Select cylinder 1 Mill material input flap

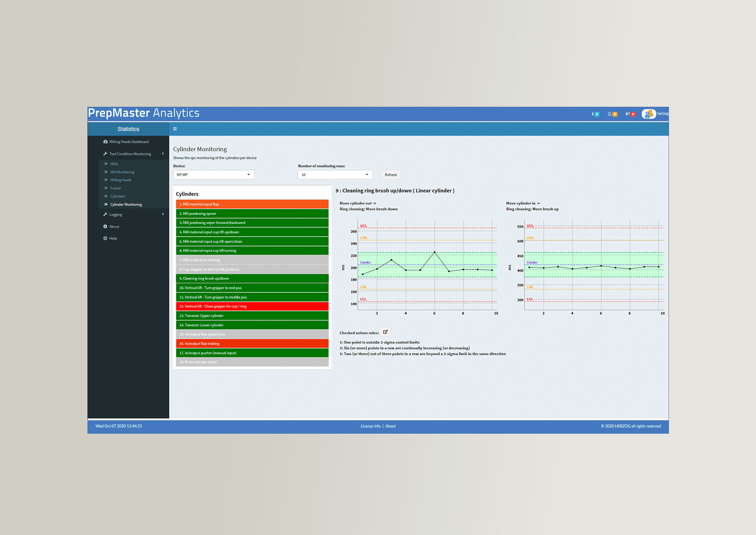pyautogui.click(x=252, y=204)
